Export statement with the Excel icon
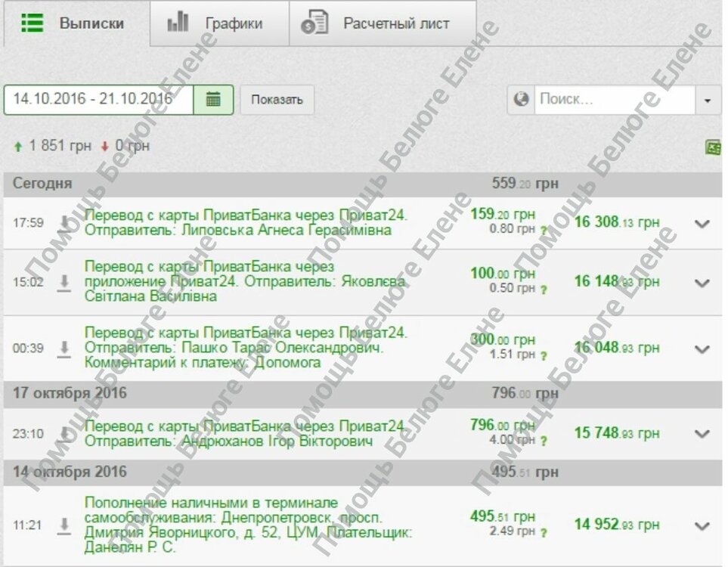The height and width of the screenshot is (567, 728). tap(713, 147)
